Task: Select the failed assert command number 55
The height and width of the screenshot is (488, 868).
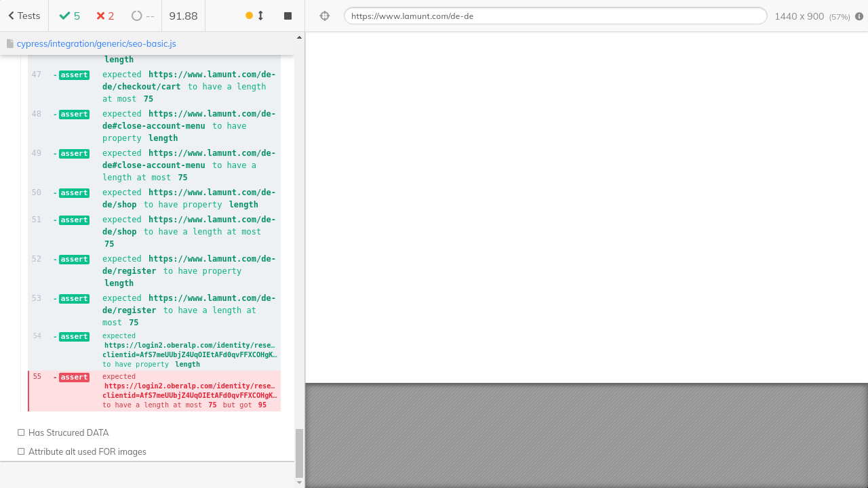Action: tap(155, 391)
